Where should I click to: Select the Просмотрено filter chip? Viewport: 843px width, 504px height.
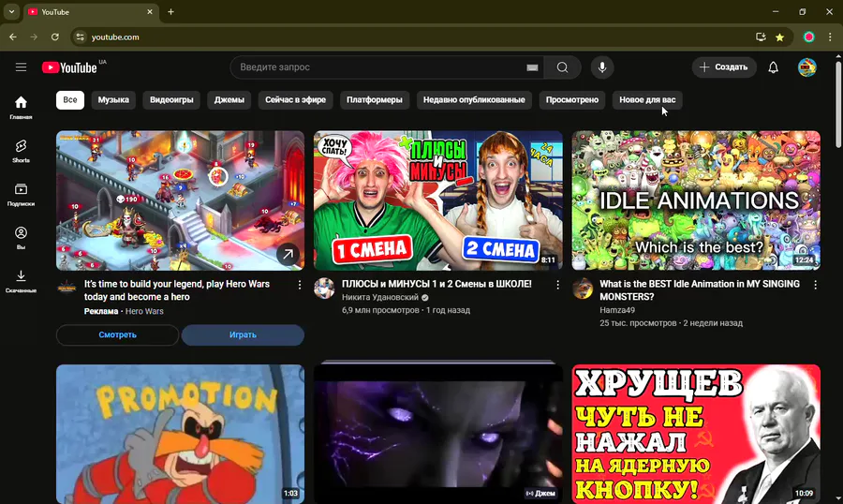(x=572, y=99)
